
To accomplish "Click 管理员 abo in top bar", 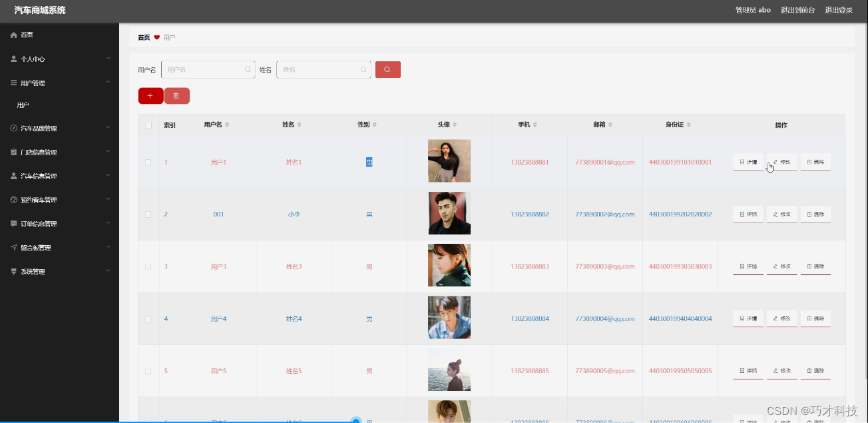I will click(753, 10).
